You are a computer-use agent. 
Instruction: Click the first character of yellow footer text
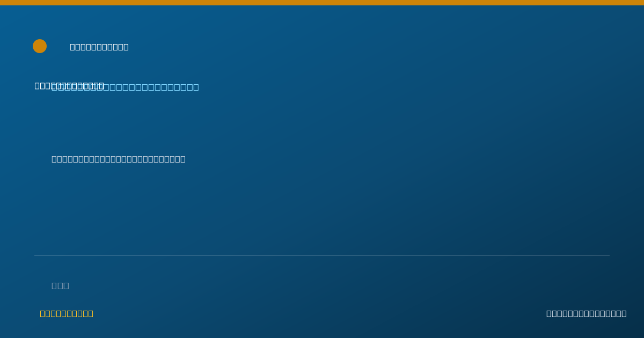click(x=42, y=313)
